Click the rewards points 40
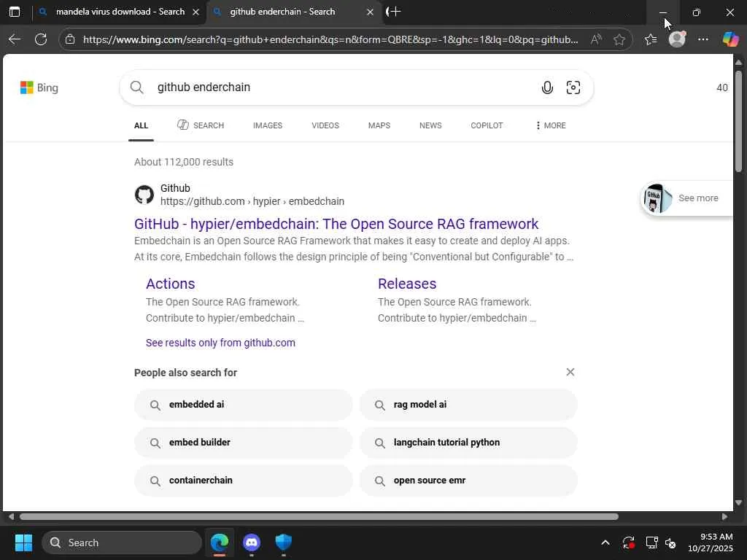This screenshot has height=560, width=747. click(x=722, y=87)
